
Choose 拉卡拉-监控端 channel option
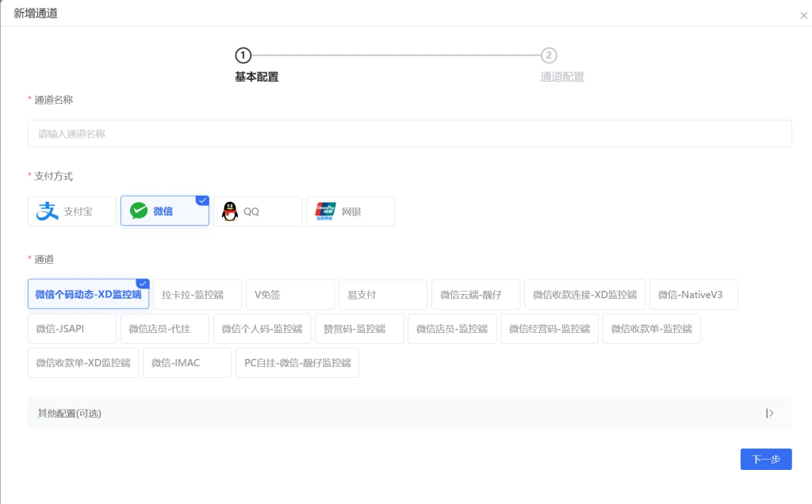click(x=197, y=295)
